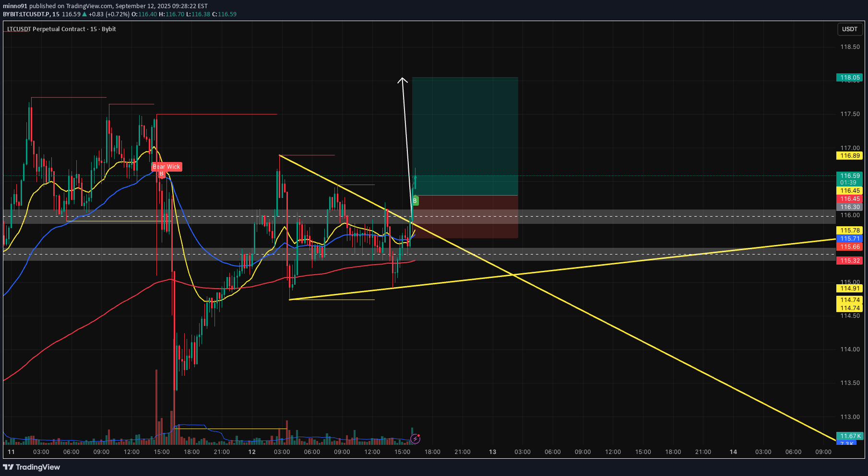Click the BYBIT:LTCUSDT.P symbol text in header
Viewport: 868px width, 476px height.
[x=26, y=14]
